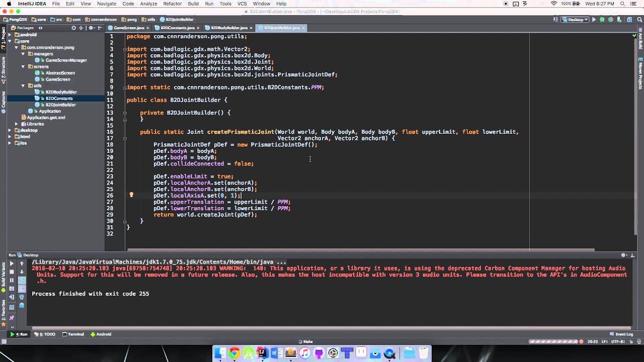Open the Refactor menu

click(x=172, y=4)
